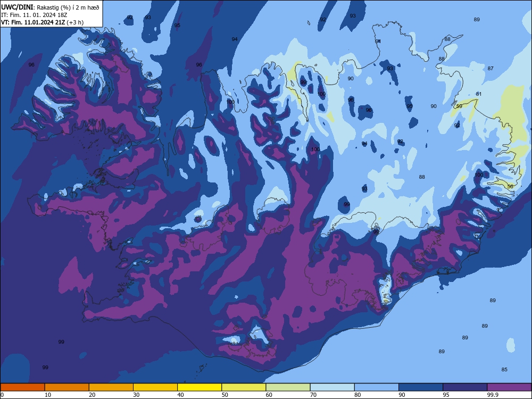The image size is (532, 399).
Task: Select the medium blue 90–95 legend swatch
Action: pyautogui.click(x=421, y=387)
